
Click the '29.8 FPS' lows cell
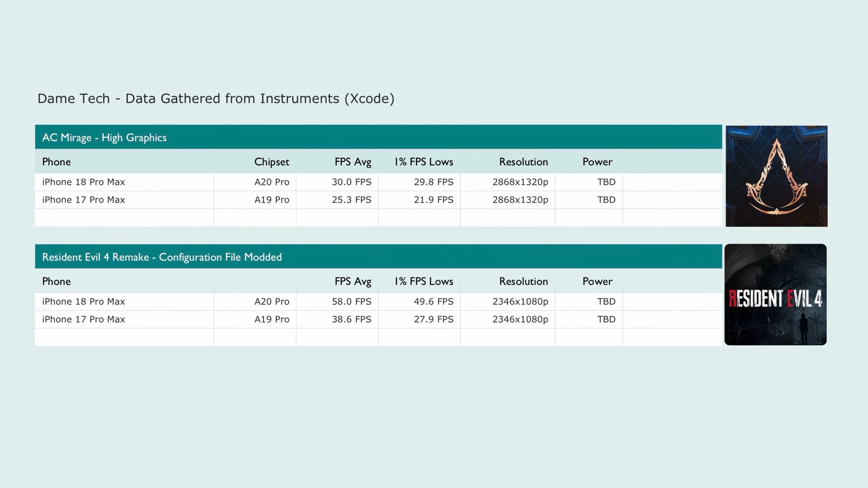pyautogui.click(x=433, y=182)
